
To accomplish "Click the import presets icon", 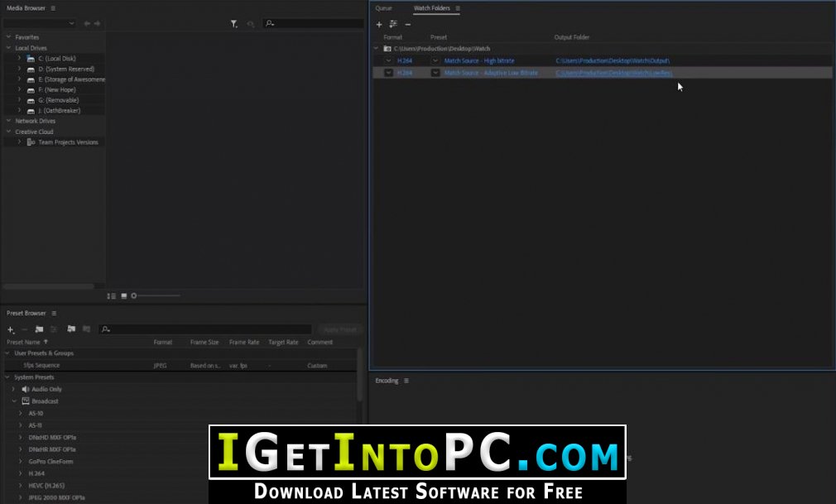I will point(71,329).
